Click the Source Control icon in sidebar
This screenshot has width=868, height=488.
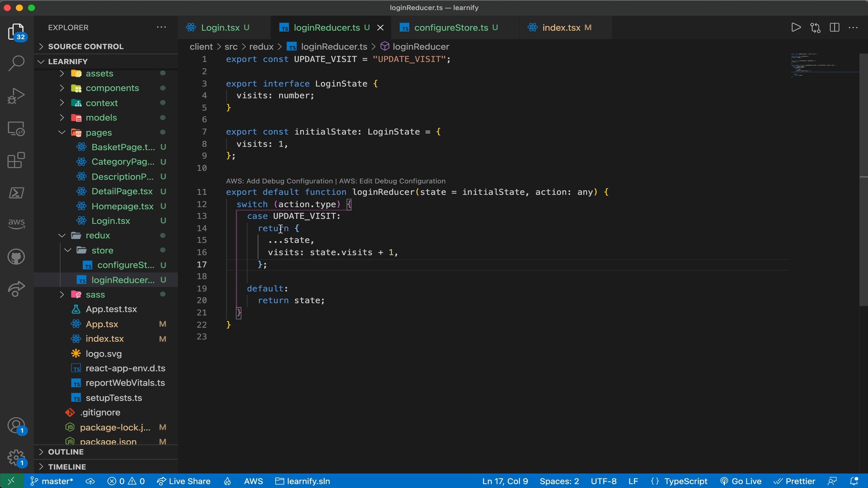tap(16, 127)
